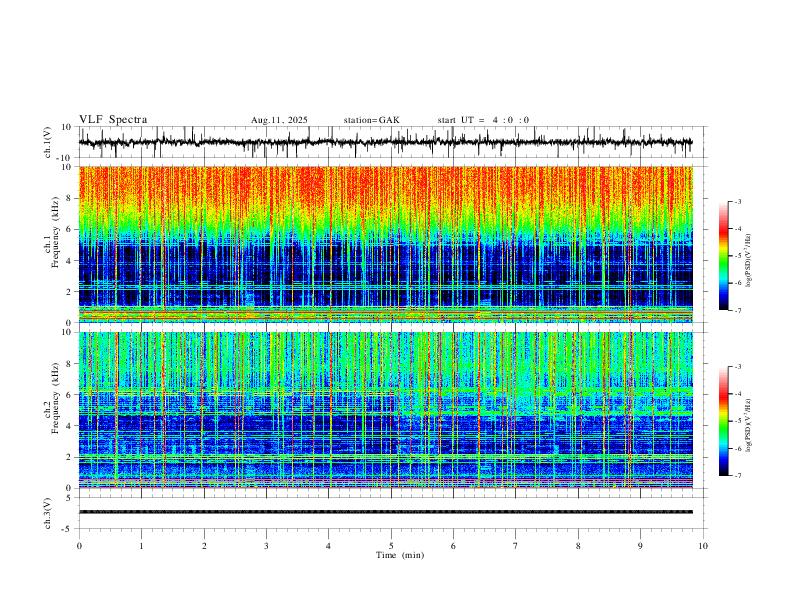This screenshot has height=612, width=792.
Task: Click the "ch.2 Frequency (kHz)" axis label
Action: tap(51, 398)
